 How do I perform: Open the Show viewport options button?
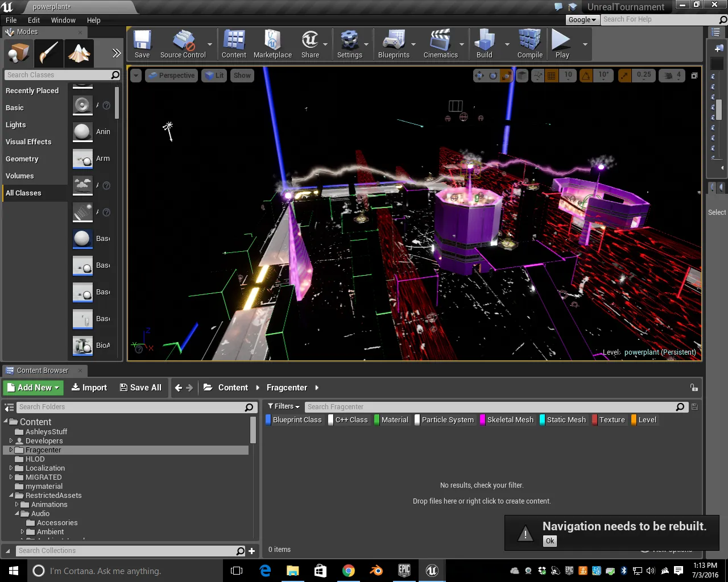tap(242, 75)
